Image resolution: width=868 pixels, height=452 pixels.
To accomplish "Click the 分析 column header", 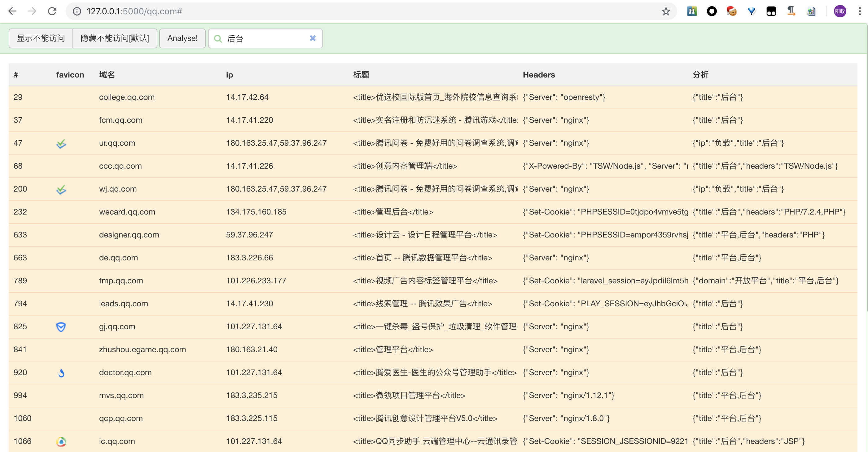I will coord(700,75).
